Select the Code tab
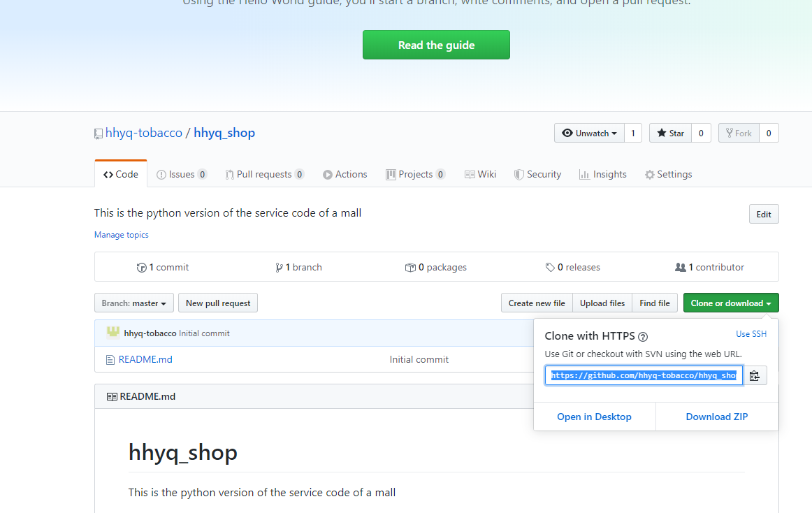This screenshot has width=812, height=513. [121, 174]
